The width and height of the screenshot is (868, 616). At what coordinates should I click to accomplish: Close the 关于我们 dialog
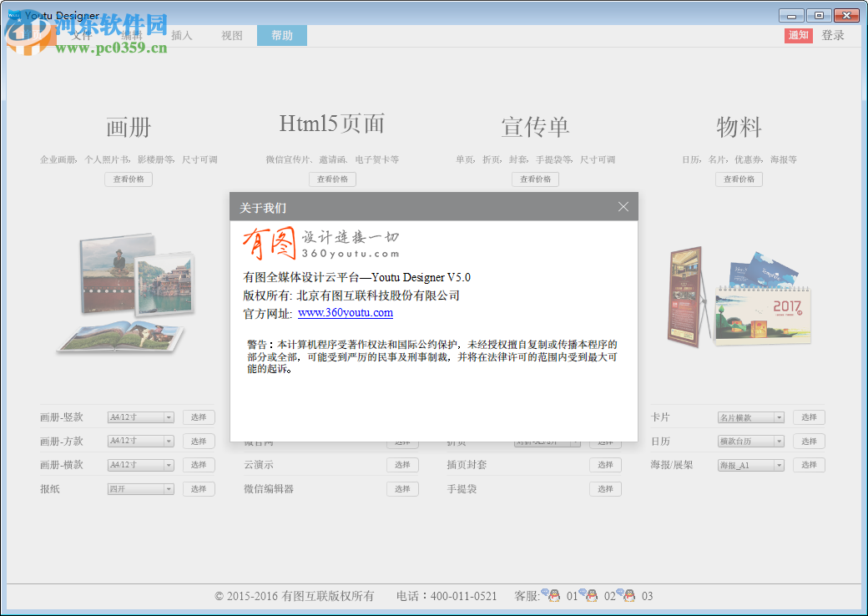click(623, 206)
